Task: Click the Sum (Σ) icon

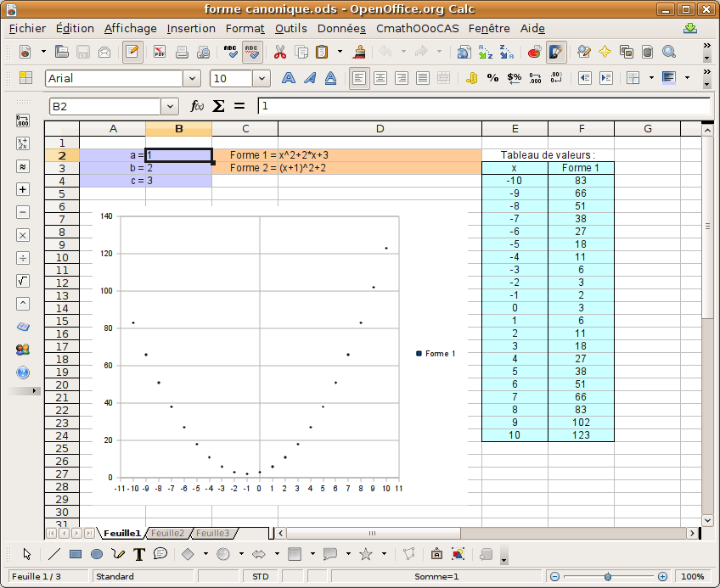Action: point(218,106)
